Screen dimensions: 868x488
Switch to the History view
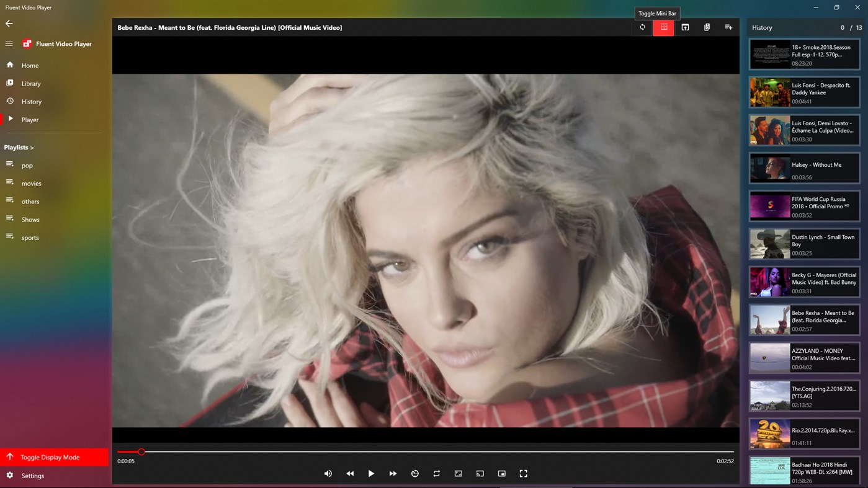32,101
